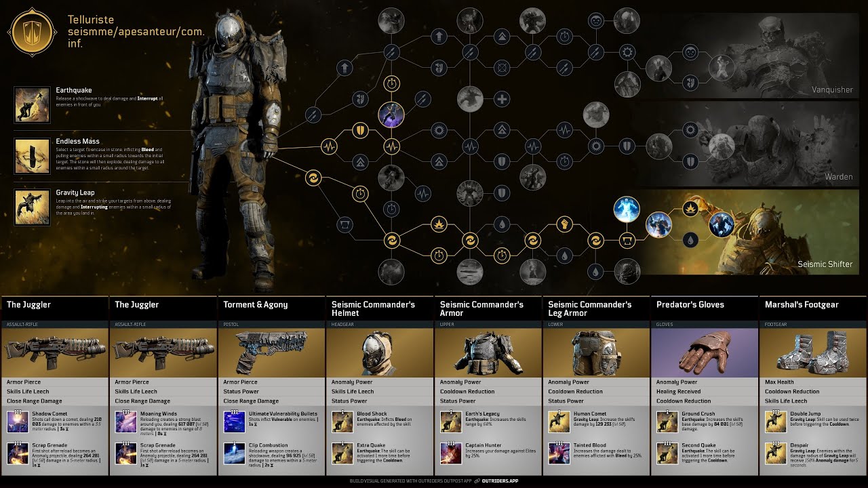Open the Predator's Gloves image
This screenshot has width=868, height=488.
click(705, 352)
